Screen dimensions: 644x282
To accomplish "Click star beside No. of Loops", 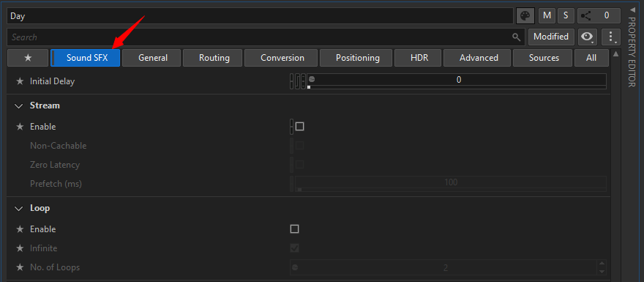I will pos(19,267).
